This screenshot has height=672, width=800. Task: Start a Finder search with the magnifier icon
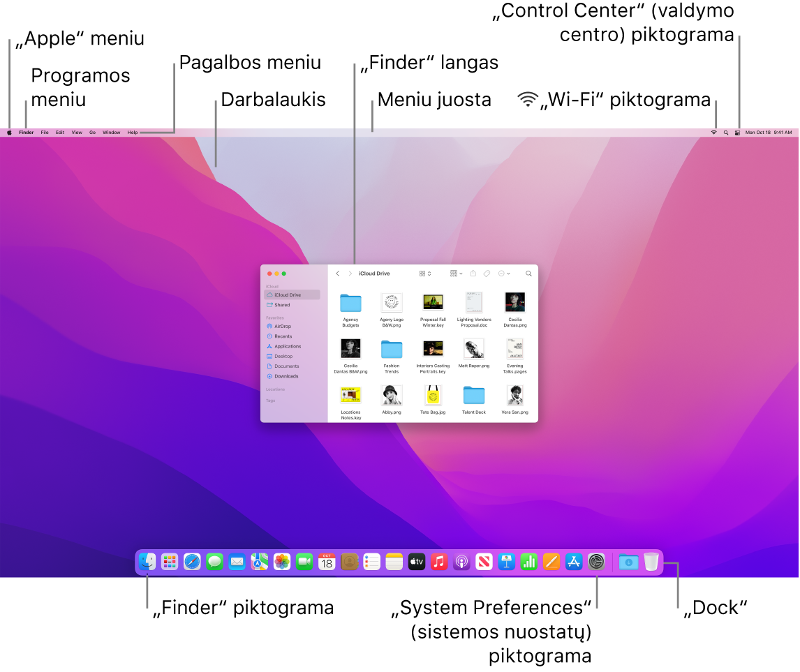(x=528, y=273)
